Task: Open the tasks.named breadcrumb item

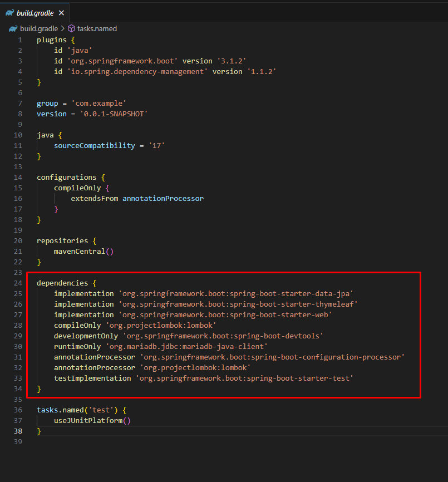Action: tap(97, 28)
